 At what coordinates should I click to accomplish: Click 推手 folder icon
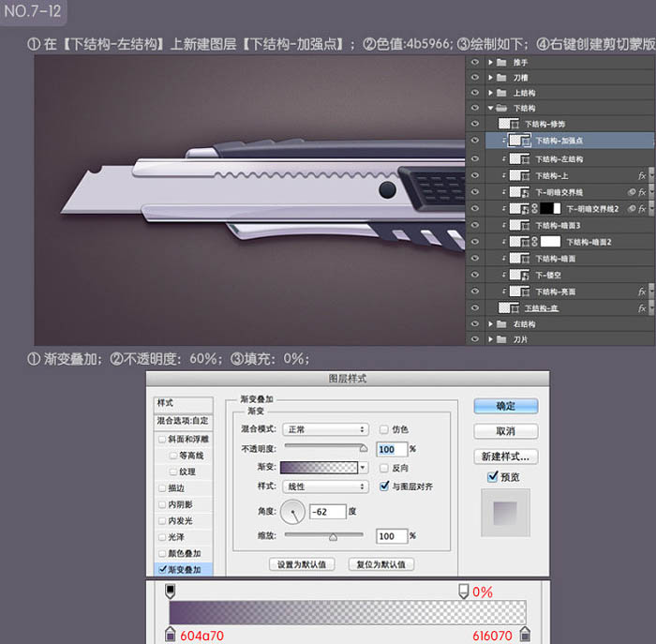501,63
